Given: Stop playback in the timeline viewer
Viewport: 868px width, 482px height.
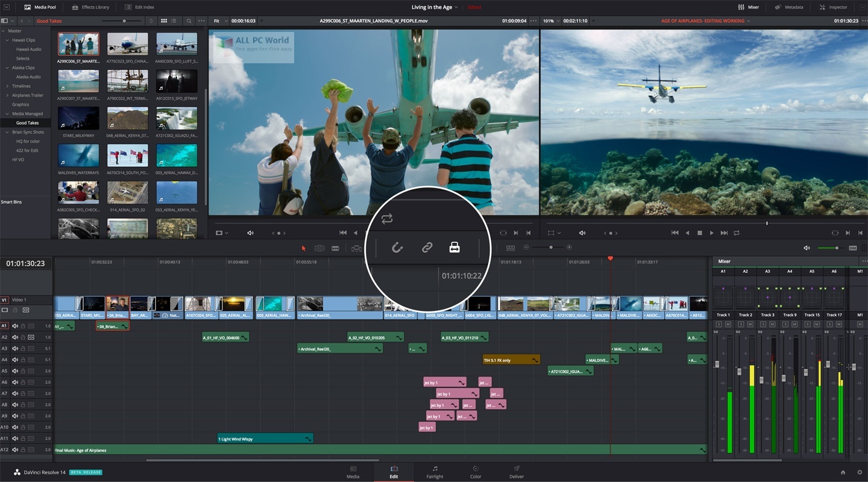Looking at the screenshot, I should pos(700,233).
